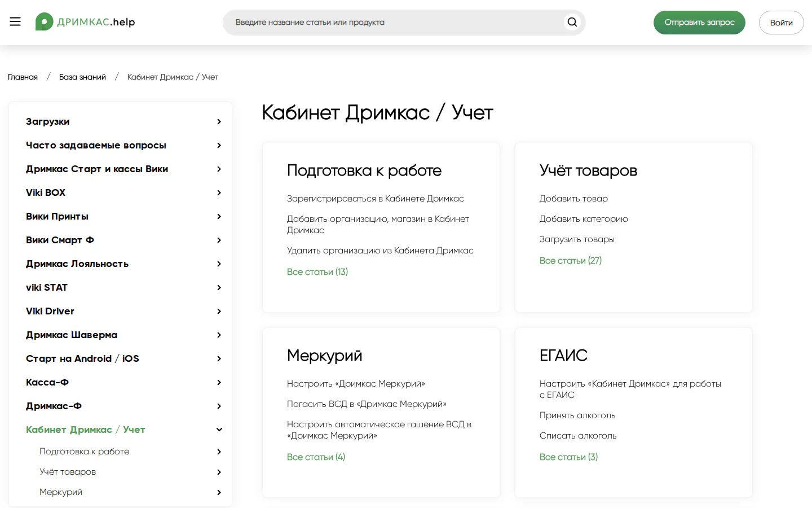Select Кабинет Дримкас / Учет sidebar item
Screen dimensions: 812x508
(86, 430)
